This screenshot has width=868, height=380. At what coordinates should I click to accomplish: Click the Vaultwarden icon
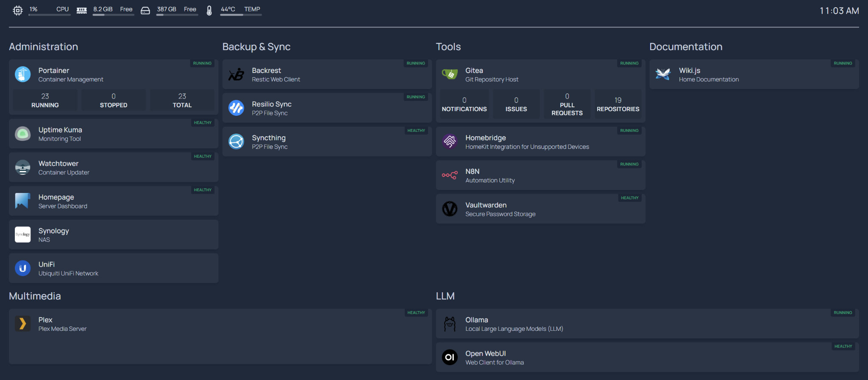click(x=450, y=209)
